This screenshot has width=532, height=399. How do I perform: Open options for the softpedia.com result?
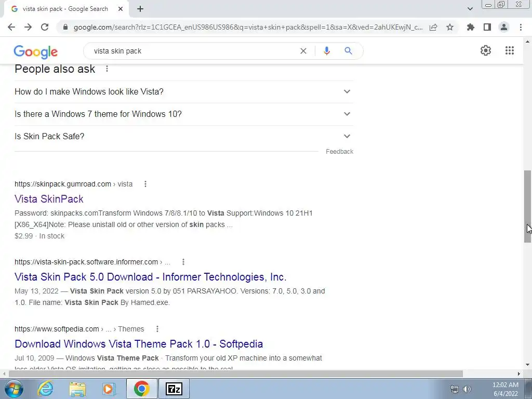tap(157, 329)
